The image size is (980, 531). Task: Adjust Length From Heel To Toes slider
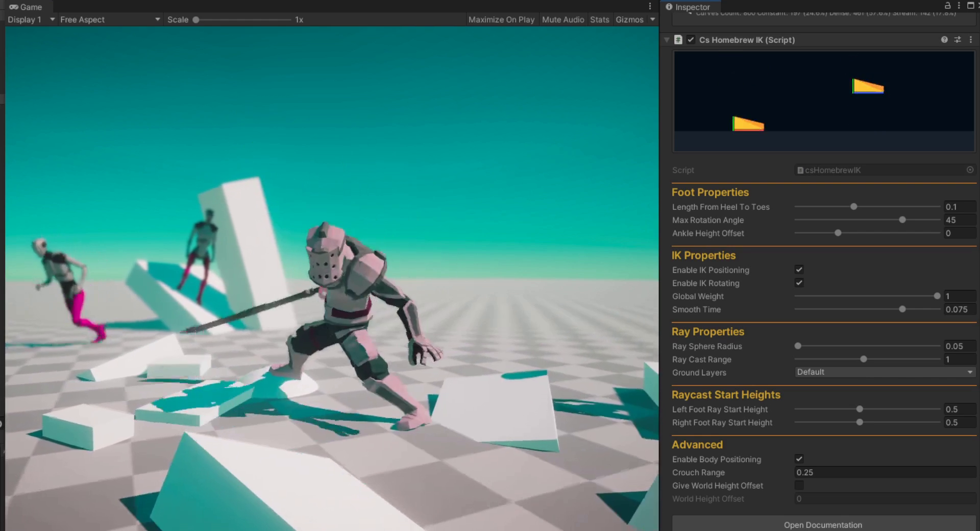[867, 207]
